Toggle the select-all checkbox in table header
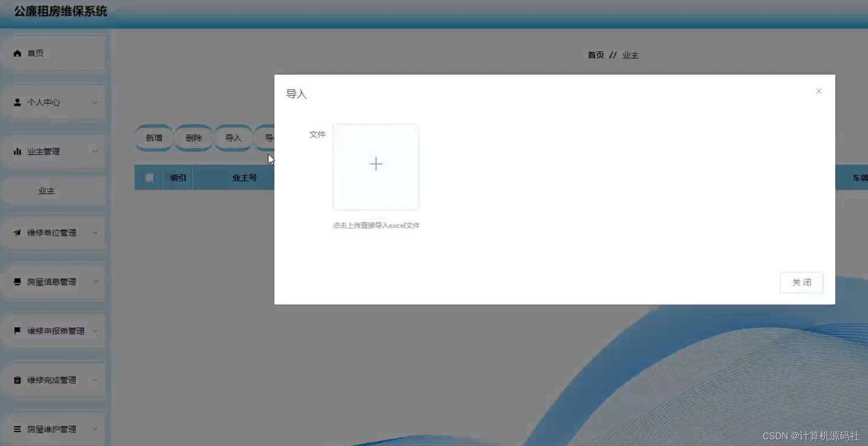 pos(149,177)
